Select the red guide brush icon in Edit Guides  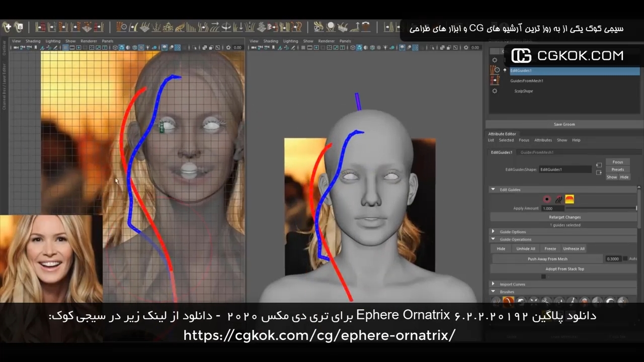(546, 199)
